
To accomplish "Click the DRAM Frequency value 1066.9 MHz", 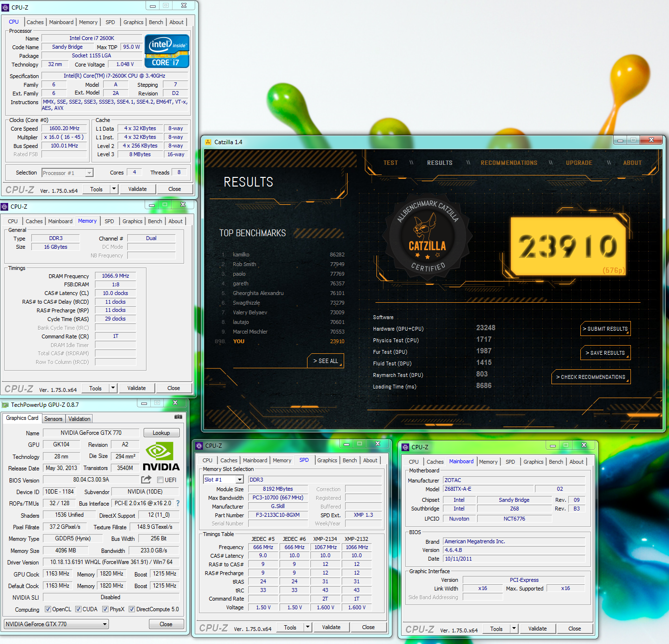I will [x=115, y=276].
